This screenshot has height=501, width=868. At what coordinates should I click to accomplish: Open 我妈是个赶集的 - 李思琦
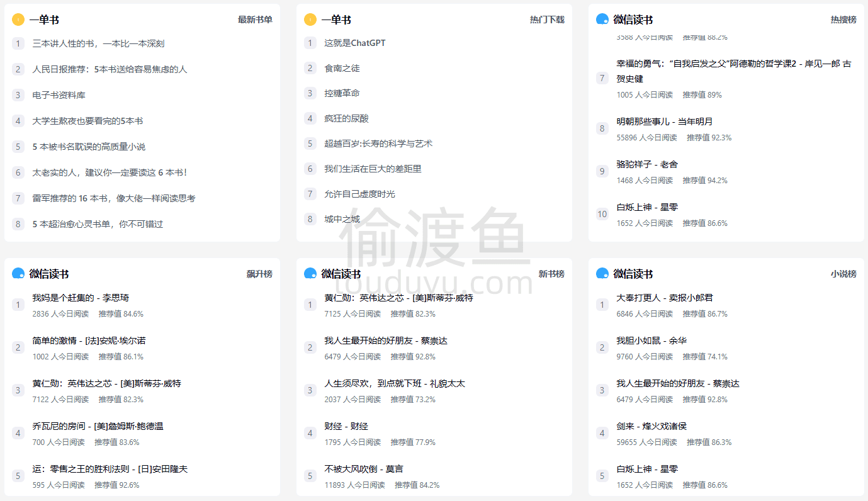(81, 298)
